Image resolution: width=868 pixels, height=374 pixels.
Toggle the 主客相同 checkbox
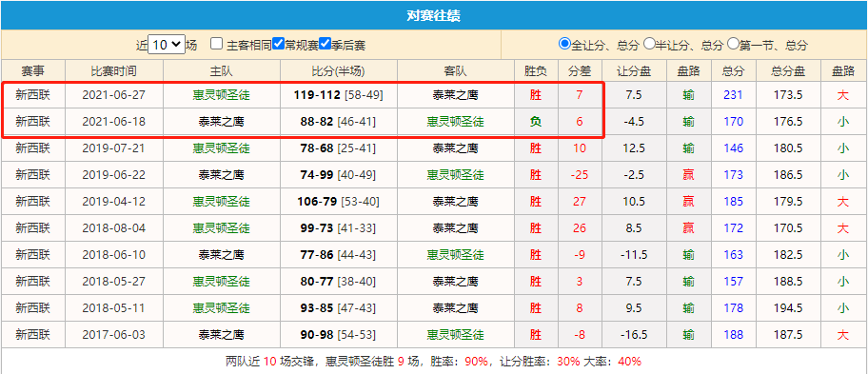(216, 44)
